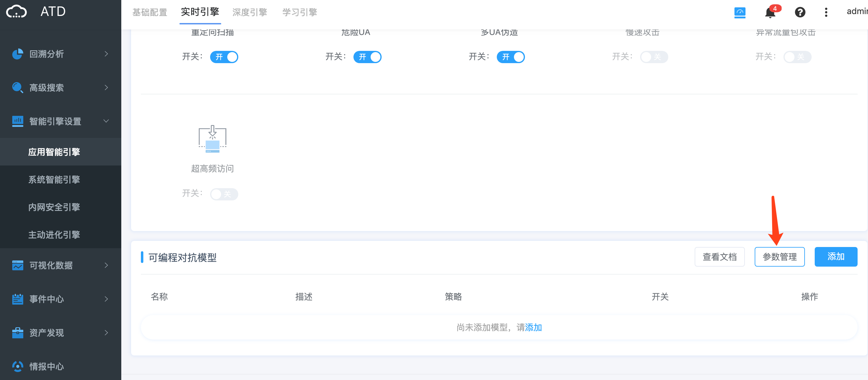Screen dimensions: 868x380
Task: Switch to the 深度引擎 tab
Action: click(x=250, y=13)
